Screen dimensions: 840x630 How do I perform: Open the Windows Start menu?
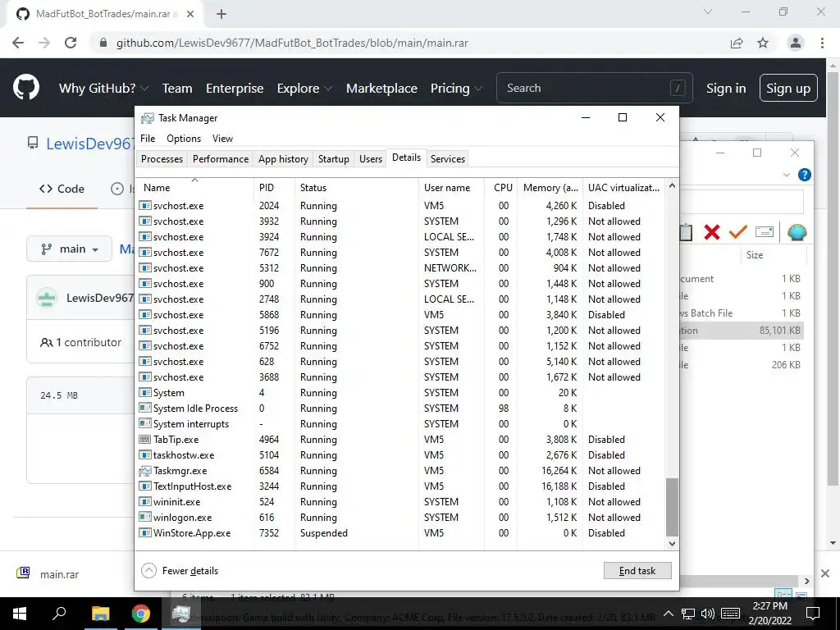(x=20, y=614)
